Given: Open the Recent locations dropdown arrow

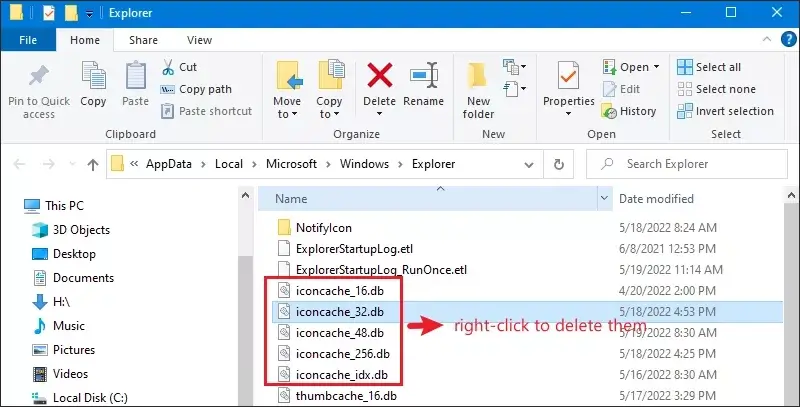Looking at the screenshot, I should pos(72,164).
